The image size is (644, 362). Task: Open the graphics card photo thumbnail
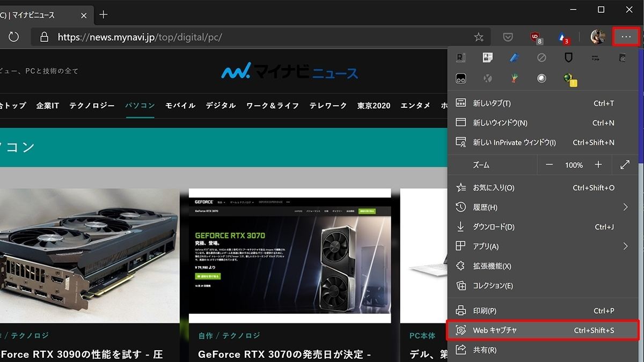click(x=90, y=256)
